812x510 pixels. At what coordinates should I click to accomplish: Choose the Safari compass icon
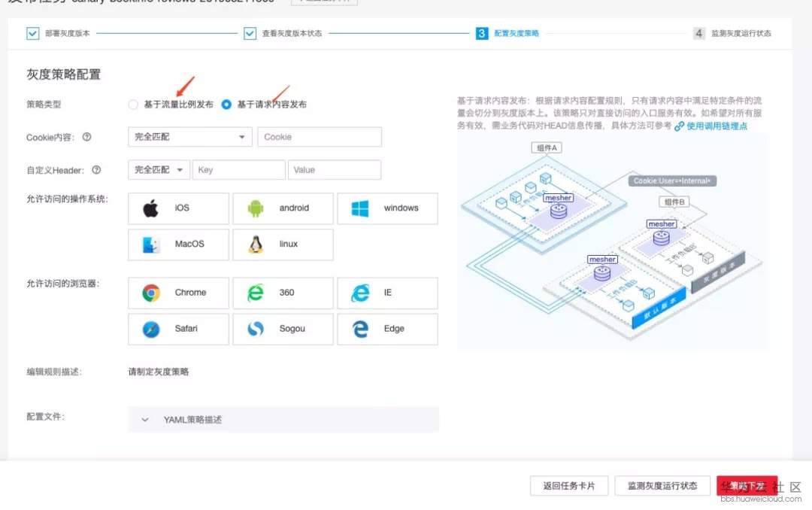tap(150, 329)
